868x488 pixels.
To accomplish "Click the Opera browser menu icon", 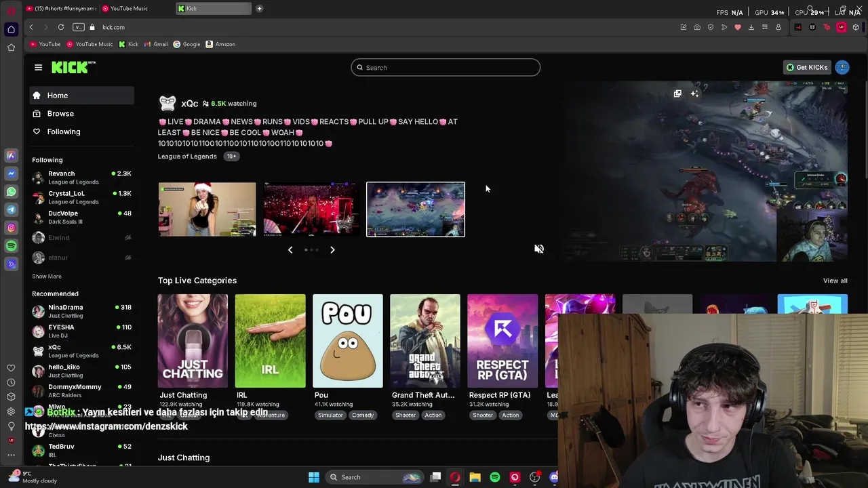I will [11, 9].
